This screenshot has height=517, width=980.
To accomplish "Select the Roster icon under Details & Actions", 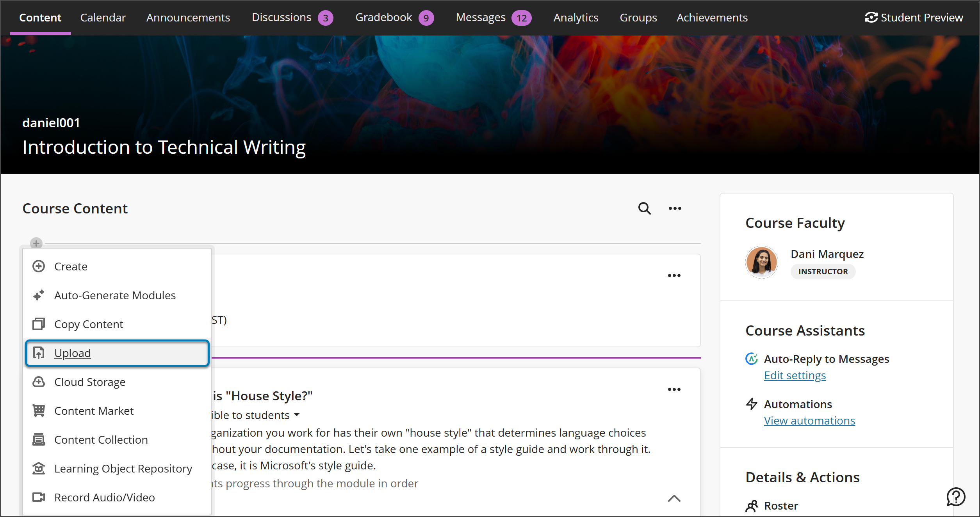I will click(752, 505).
